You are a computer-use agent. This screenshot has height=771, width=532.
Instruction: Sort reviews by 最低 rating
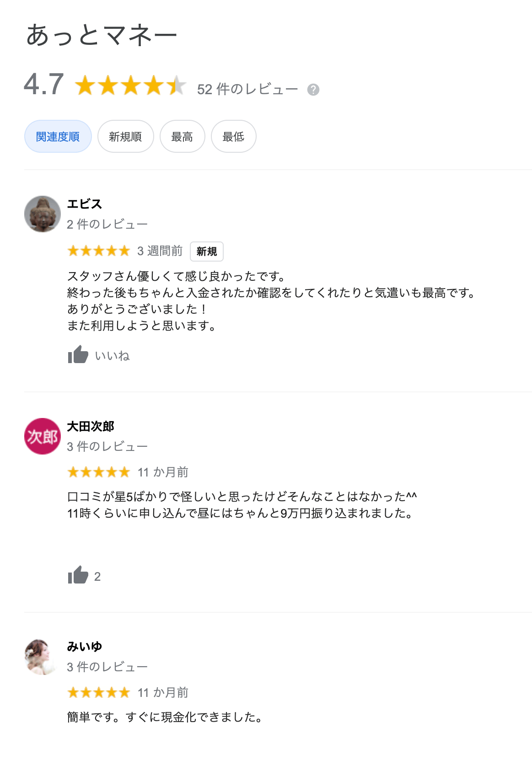[233, 136]
